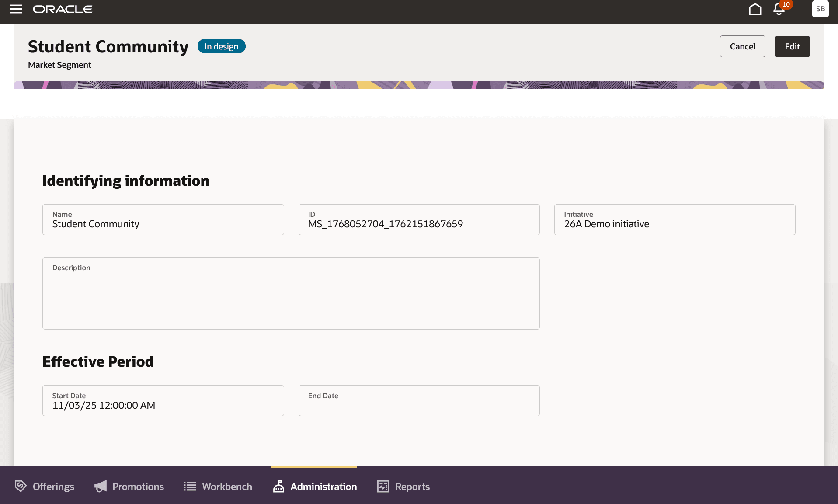Open the SB user profile avatar
The height and width of the screenshot is (504, 838).
[821, 9]
